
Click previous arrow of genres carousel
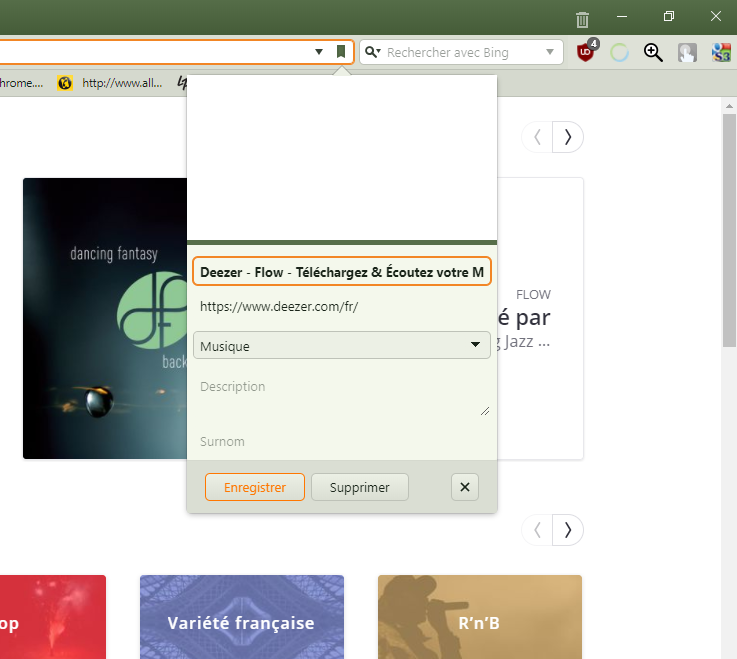pos(537,530)
